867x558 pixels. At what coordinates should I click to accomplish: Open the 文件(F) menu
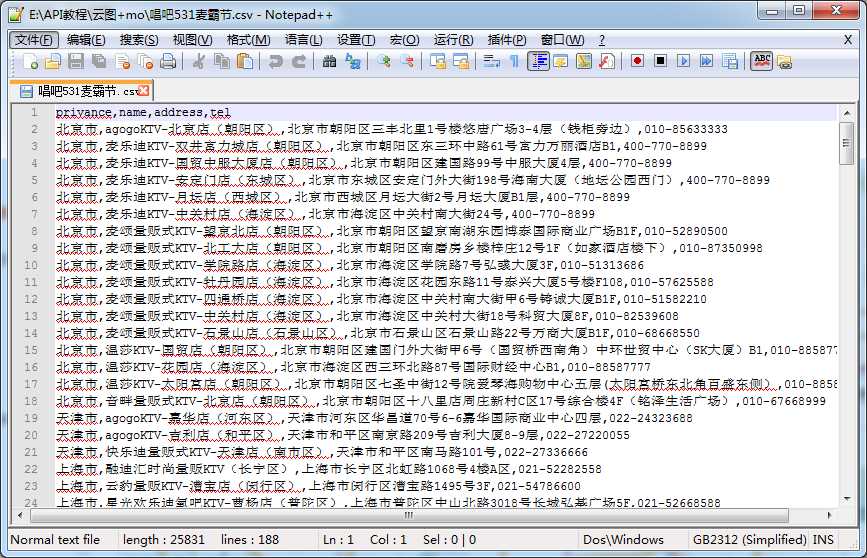point(34,40)
